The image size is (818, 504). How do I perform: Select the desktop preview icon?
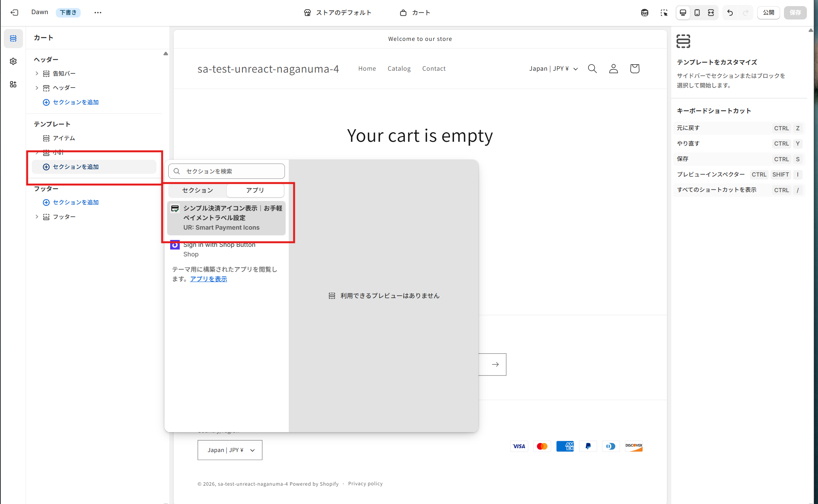(x=683, y=13)
